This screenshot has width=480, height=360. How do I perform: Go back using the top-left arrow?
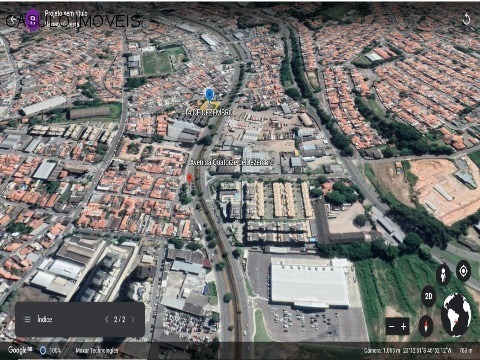(x=13, y=20)
